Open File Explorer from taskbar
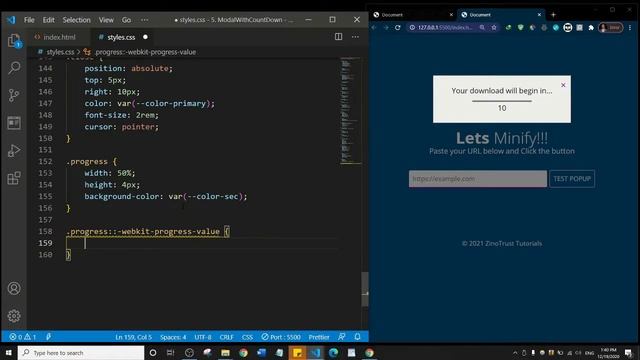This screenshot has width=640, height=360. [225, 353]
